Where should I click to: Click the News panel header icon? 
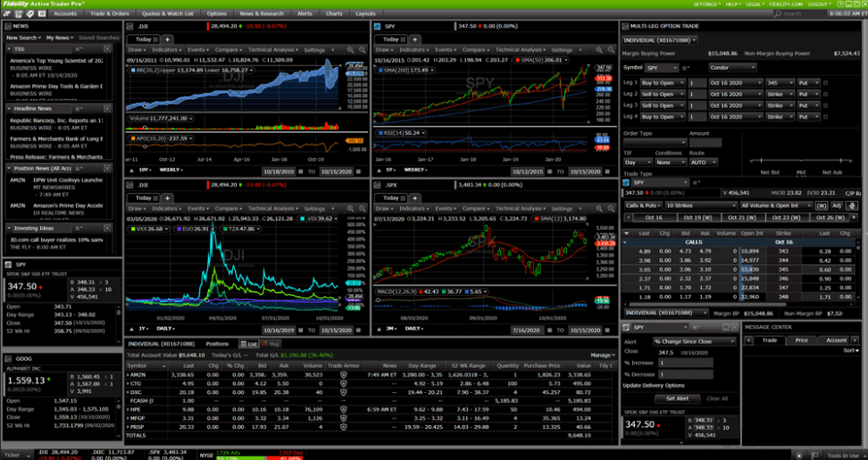8,26
